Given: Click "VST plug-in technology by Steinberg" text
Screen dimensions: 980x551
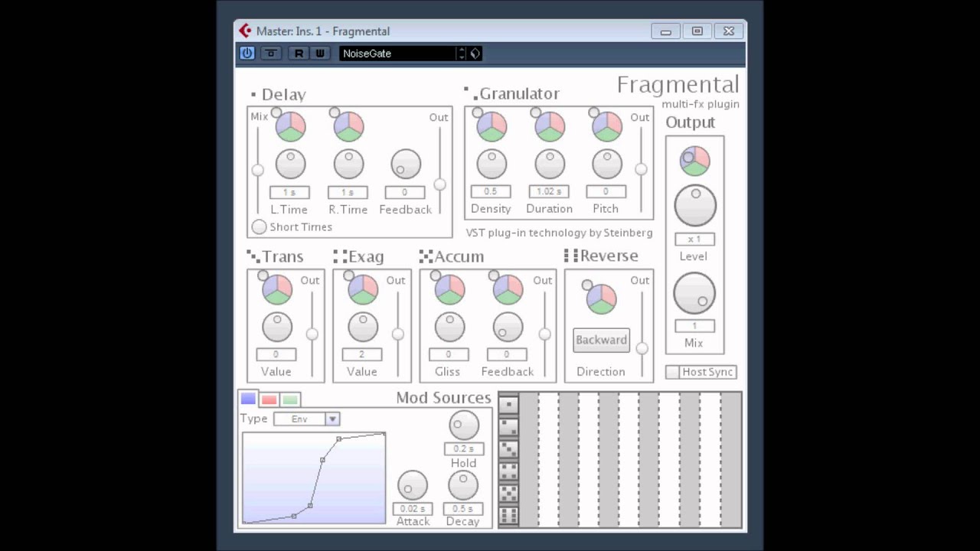Looking at the screenshot, I should [560, 233].
